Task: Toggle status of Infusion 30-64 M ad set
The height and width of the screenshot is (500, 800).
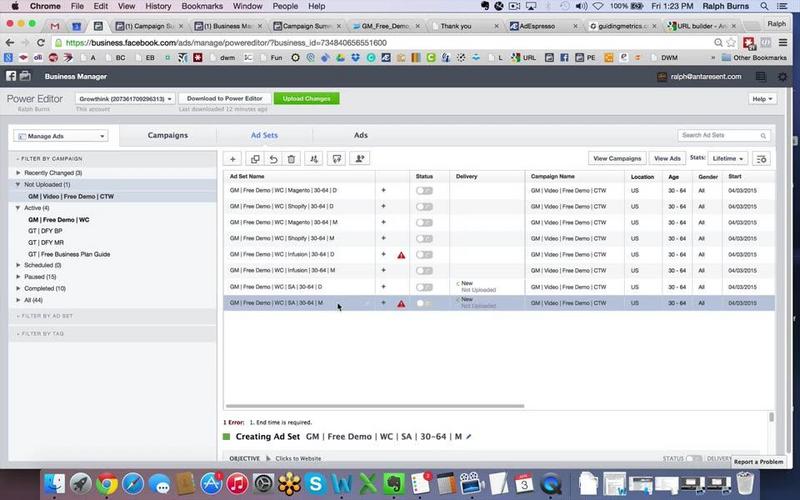Action: pyautogui.click(x=424, y=270)
